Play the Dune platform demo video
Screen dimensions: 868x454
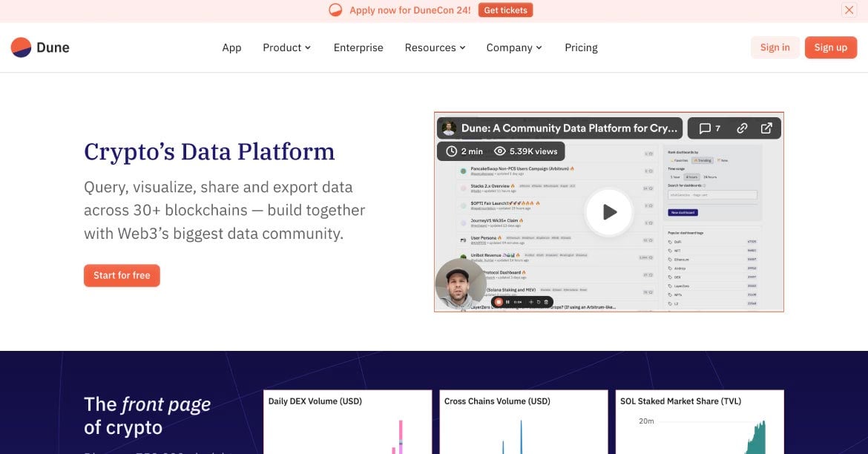(x=608, y=212)
